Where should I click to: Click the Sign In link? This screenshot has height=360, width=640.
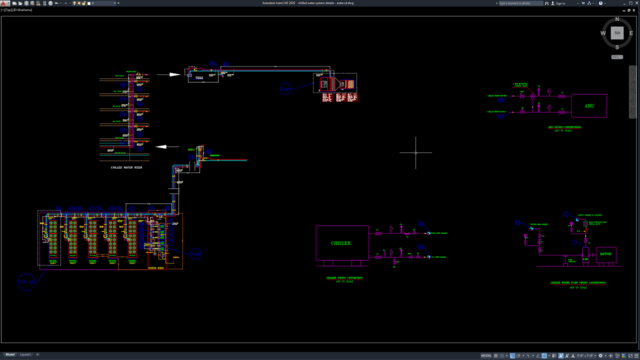pos(560,3)
